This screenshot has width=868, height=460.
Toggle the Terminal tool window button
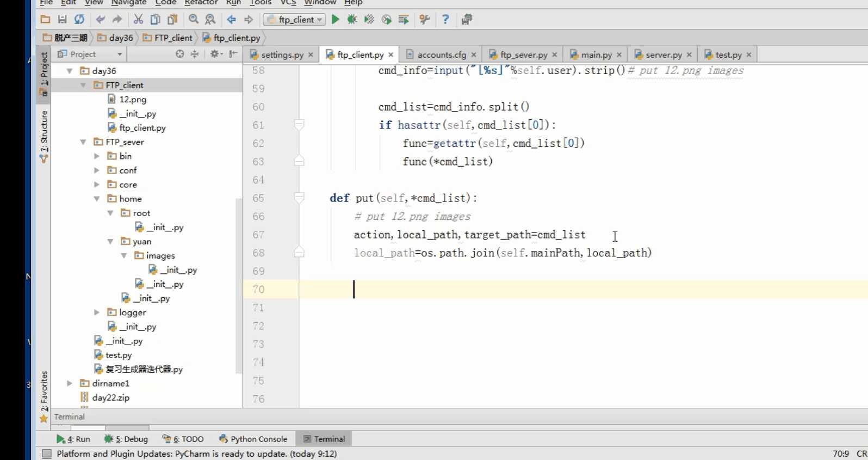[324, 439]
